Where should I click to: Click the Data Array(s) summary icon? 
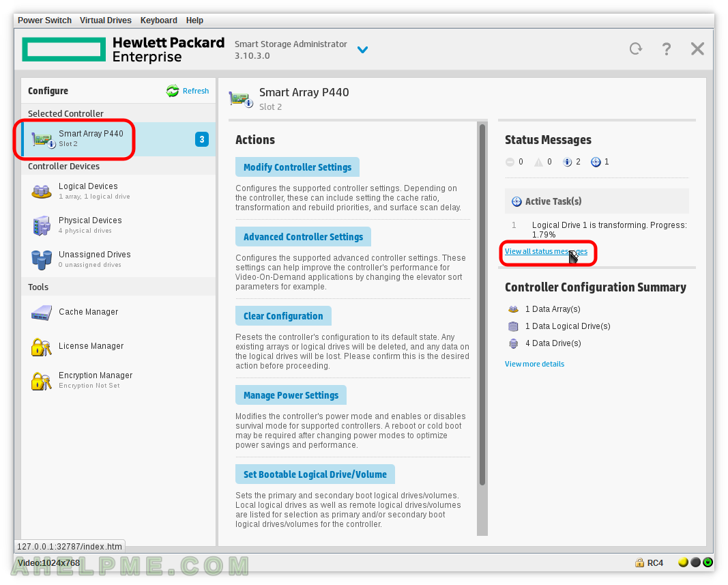click(514, 309)
